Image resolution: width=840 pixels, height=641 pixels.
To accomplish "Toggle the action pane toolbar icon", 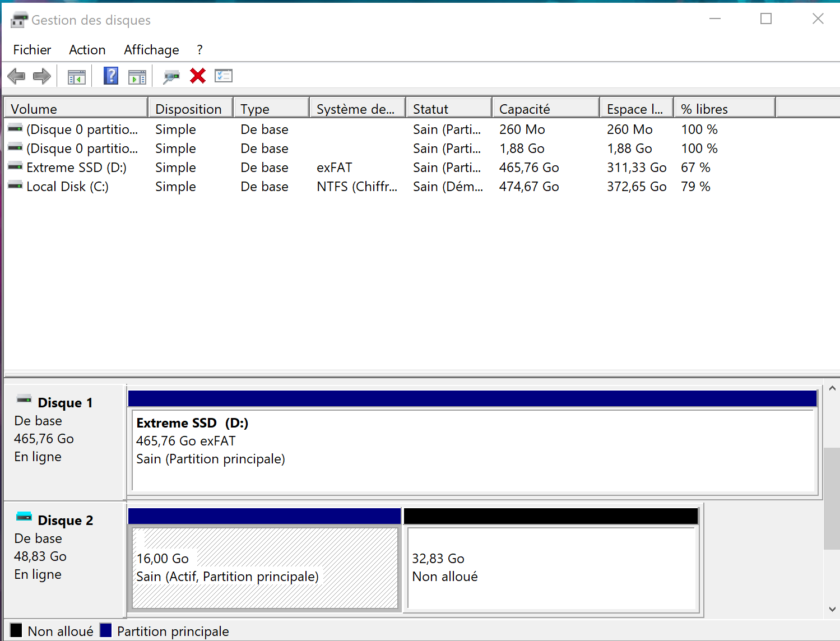I will [137, 76].
